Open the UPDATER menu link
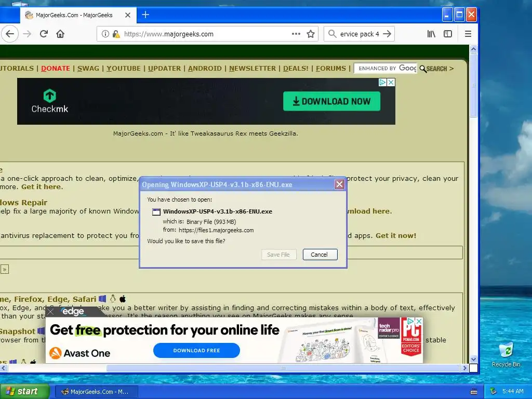 164,68
